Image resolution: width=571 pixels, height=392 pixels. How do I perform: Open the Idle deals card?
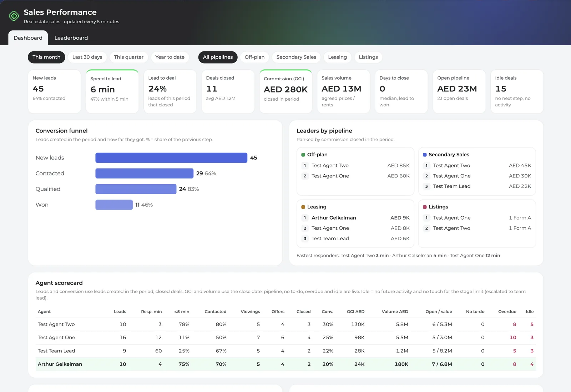click(x=517, y=91)
